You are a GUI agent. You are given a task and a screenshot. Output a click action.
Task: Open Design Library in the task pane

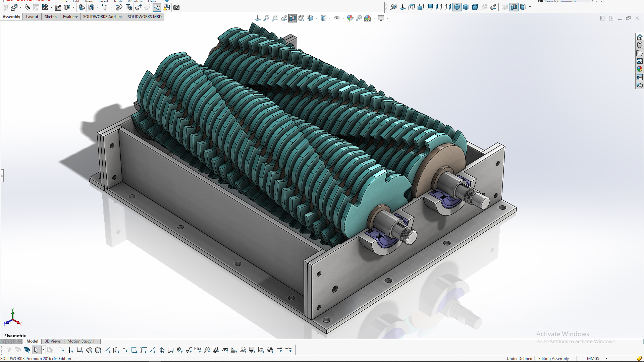click(x=640, y=45)
